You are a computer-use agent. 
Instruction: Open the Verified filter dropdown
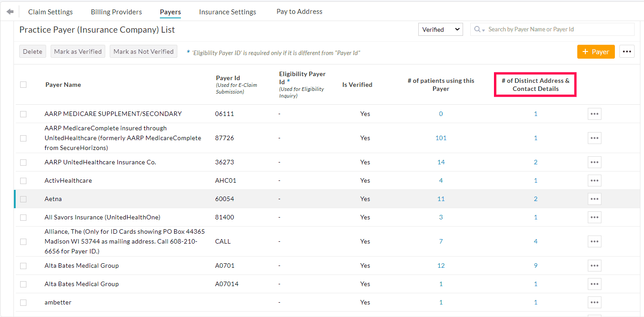tap(440, 29)
